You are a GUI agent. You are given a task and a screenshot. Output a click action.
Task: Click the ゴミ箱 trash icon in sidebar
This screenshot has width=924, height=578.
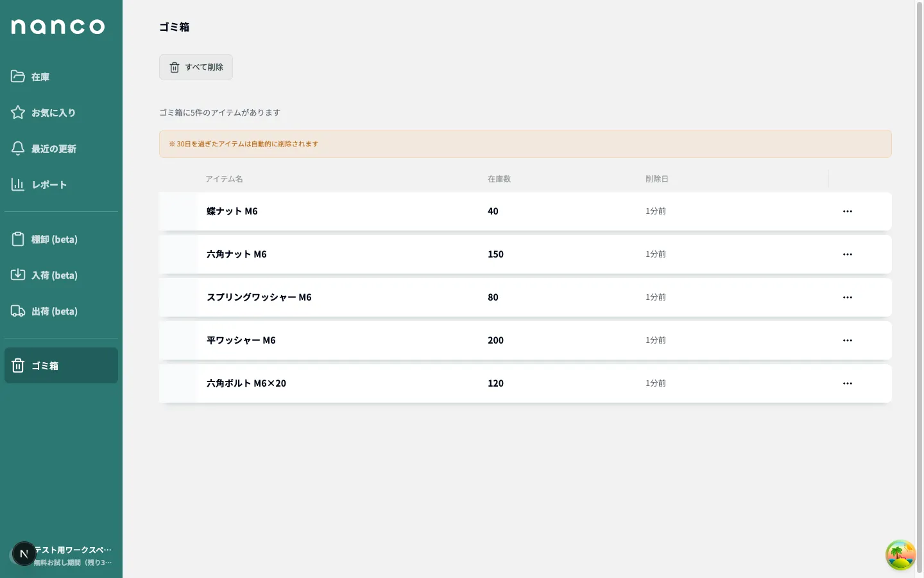(x=18, y=365)
